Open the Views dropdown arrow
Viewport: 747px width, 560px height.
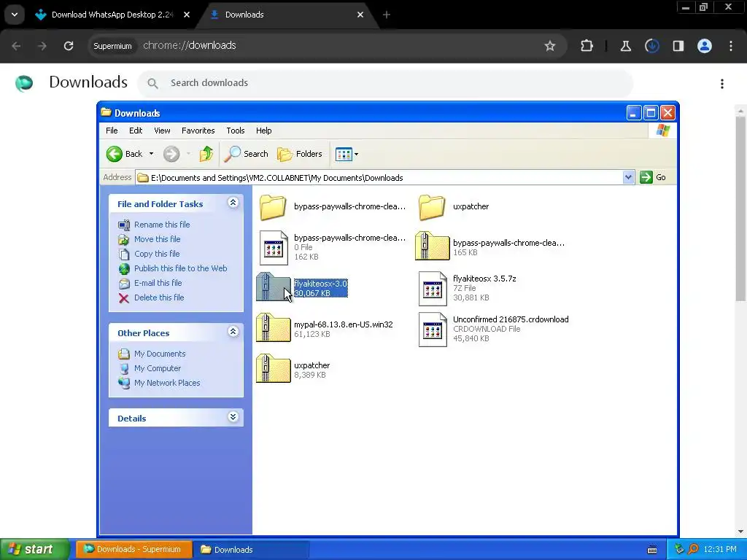(356, 154)
